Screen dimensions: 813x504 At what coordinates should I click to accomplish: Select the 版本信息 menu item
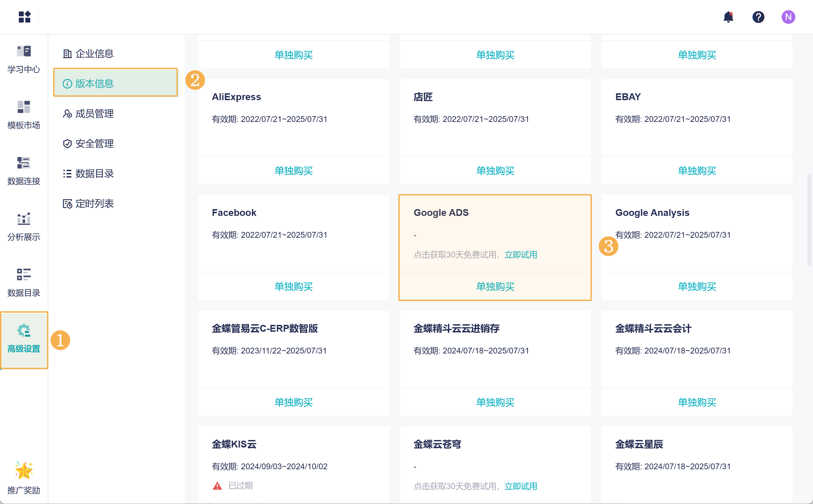click(94, 83)
